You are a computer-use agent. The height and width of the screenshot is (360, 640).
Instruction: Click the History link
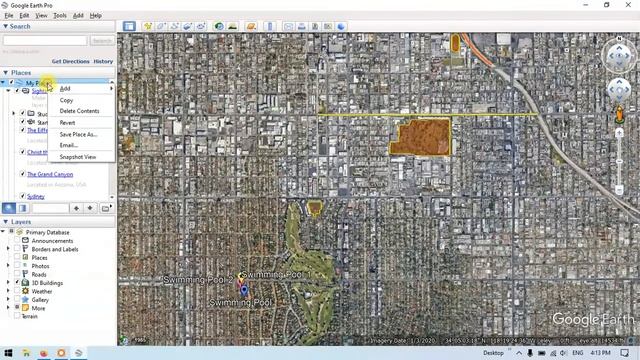tap(103, 61)
